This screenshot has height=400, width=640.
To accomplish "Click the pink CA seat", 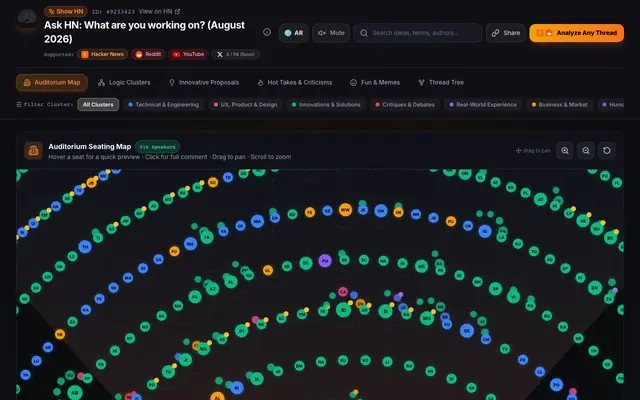I will click(x=343, y=292).
